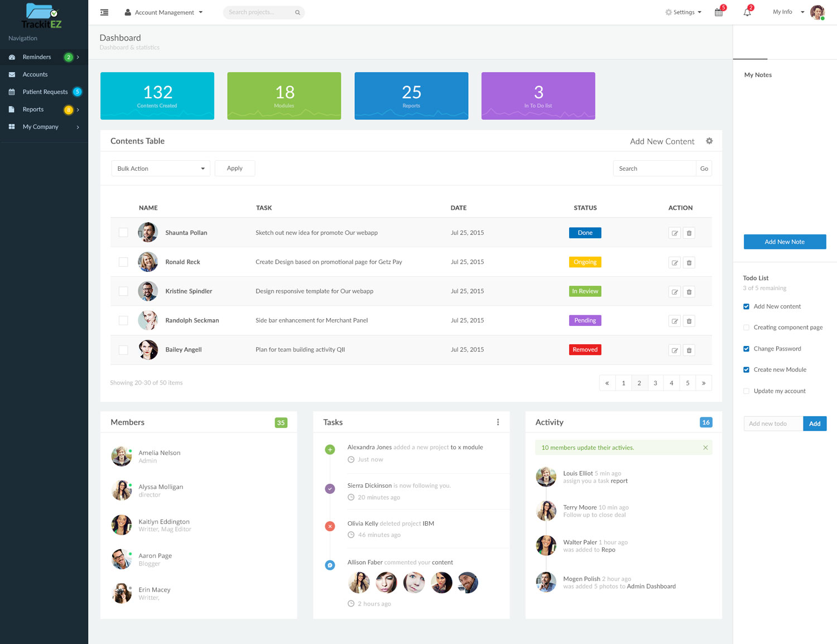Expand the Reports sidebar item arrow
The width and height of the screenshot is (837, 644).
78,109
